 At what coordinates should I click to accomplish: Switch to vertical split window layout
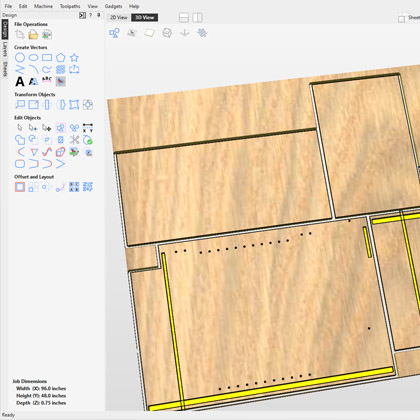click(197, 18)
